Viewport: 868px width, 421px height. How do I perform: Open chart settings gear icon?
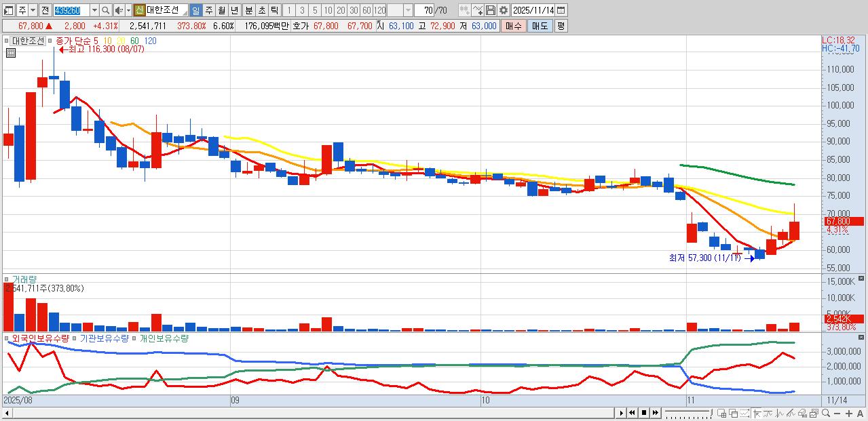[x=503, y=10]
